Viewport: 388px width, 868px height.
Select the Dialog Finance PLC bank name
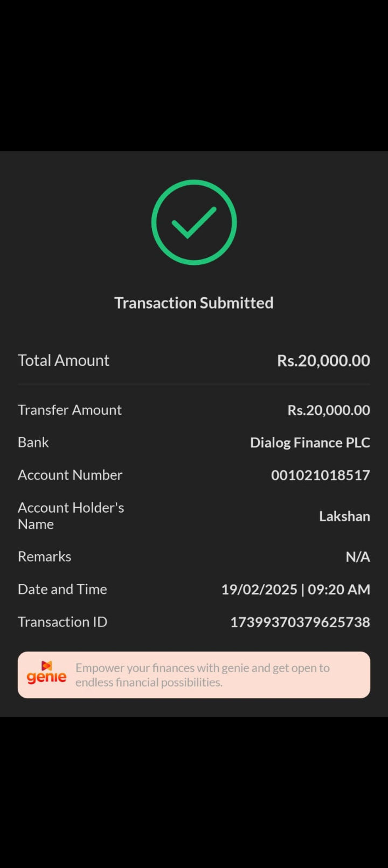310,442
